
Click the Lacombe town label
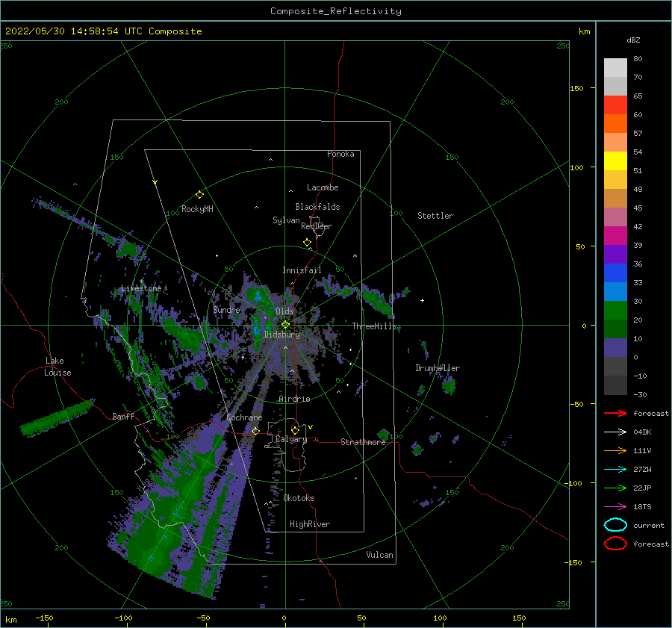click(x=323, y=187)
